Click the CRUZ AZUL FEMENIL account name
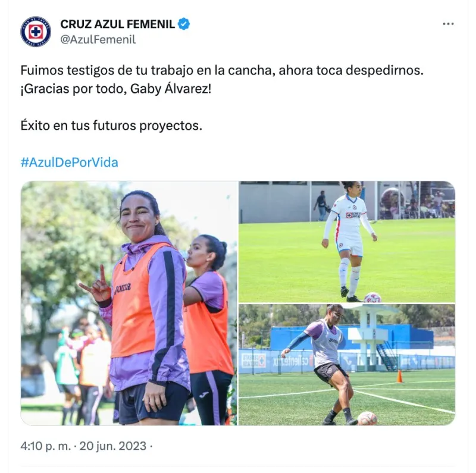476x473 pixels. (x=117, y=24)
